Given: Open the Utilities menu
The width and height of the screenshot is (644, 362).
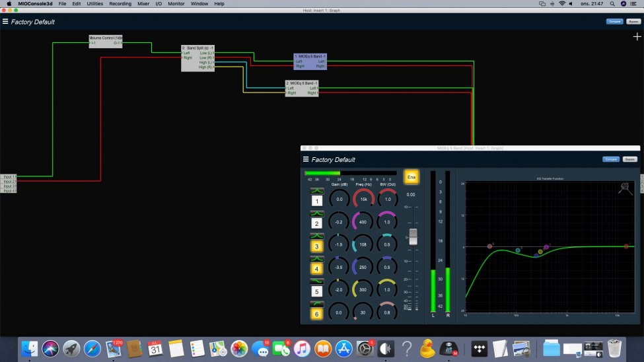Looking at the screenshot, I should 95,4.
